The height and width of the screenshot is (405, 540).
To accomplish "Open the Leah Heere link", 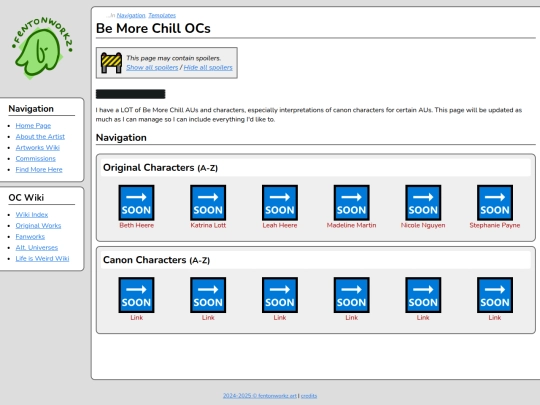I will coord(280,225).
